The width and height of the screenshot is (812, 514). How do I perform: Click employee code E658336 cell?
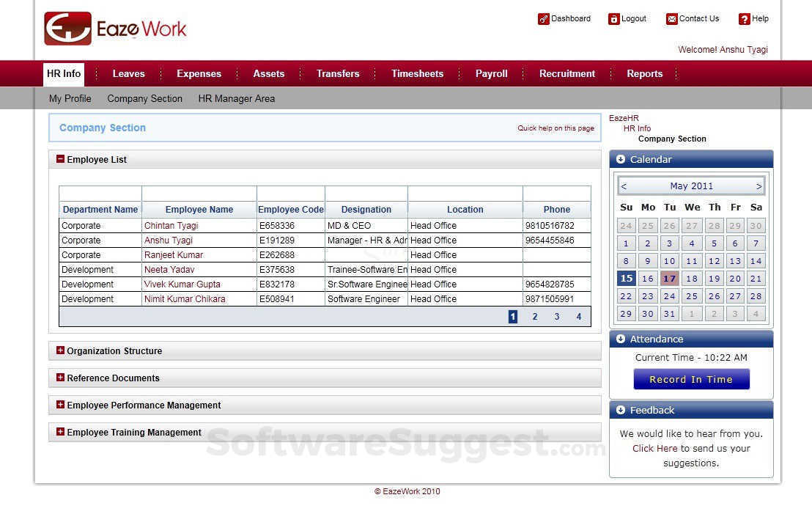coord(290,225)
